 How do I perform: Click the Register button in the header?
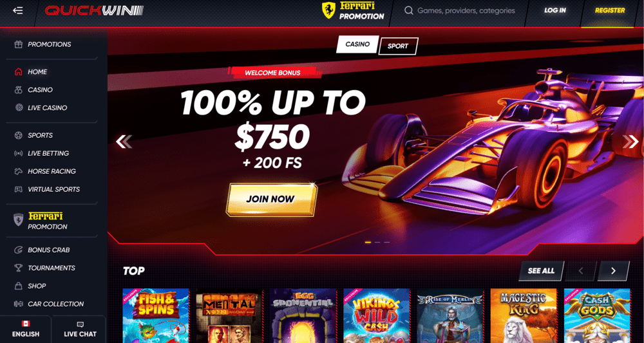pos(609,11)
